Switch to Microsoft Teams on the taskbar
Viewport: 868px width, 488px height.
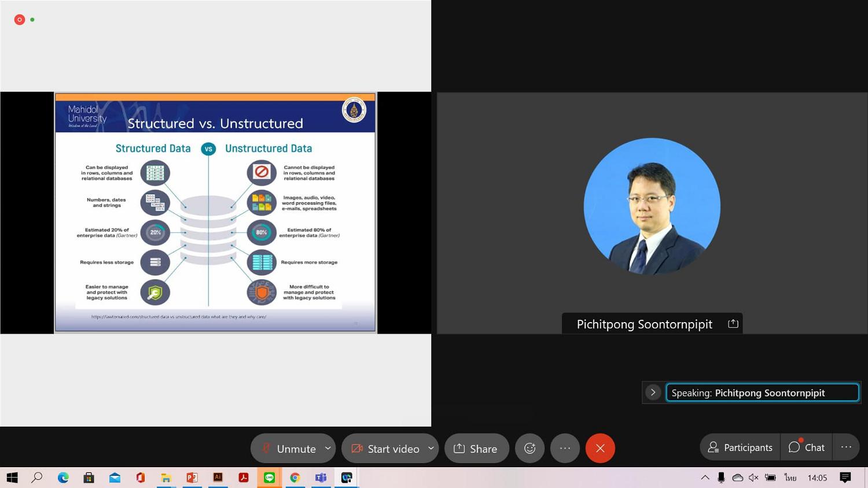(x=321, y=478)
